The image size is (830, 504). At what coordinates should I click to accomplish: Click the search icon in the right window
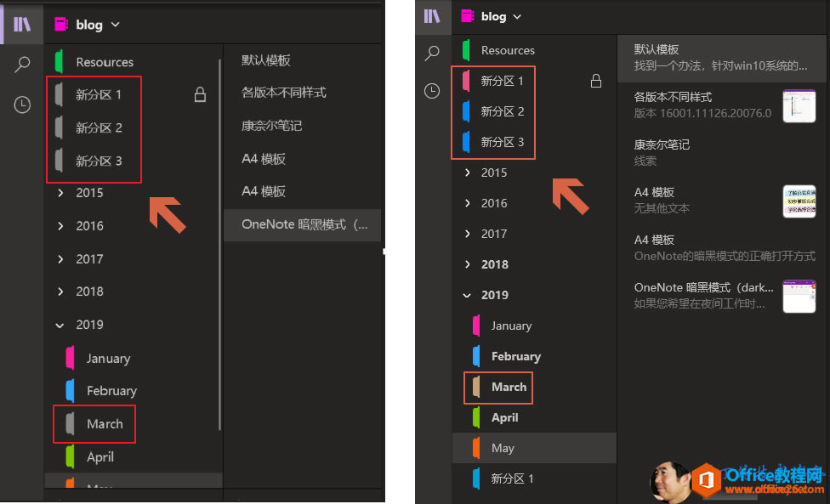click(x=432, y=53)
